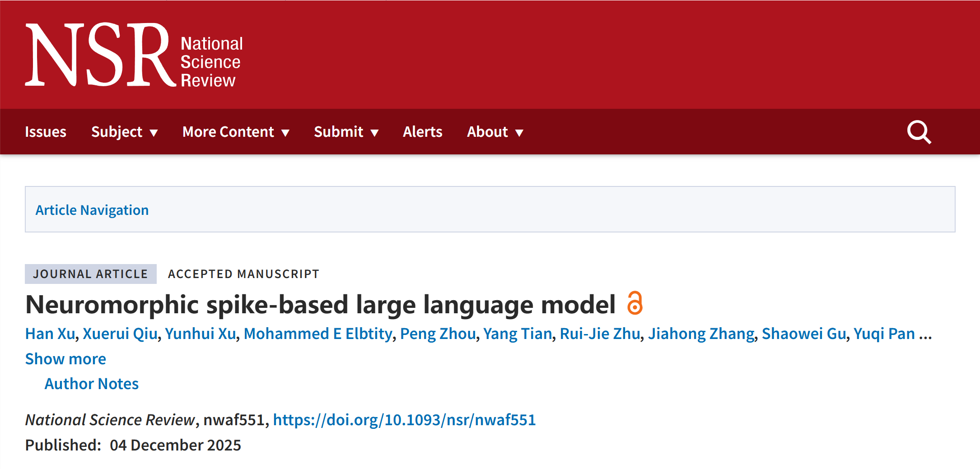The height and width of the screenshot is (469, 980).
Task: View author Han Xu's profile
Action: [x=50, y=334]
